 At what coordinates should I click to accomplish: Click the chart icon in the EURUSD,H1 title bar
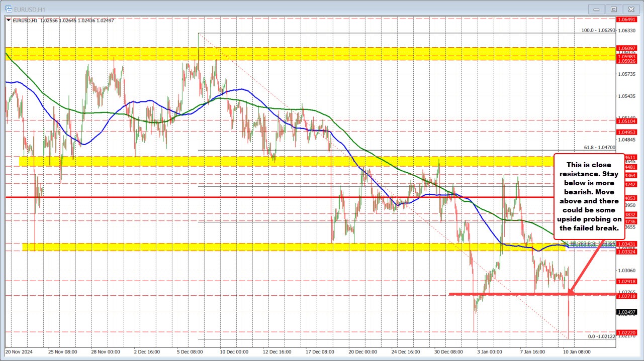pos(10,9)
